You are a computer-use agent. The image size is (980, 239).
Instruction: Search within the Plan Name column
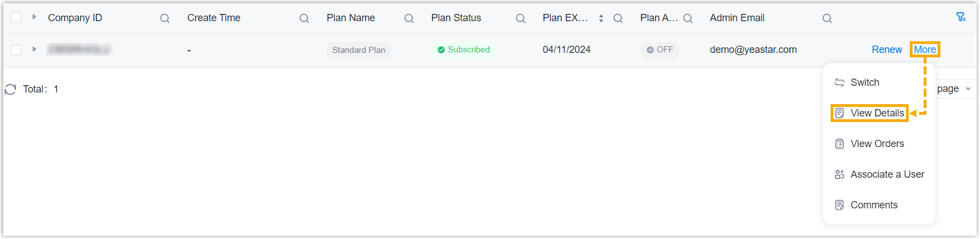409,18
